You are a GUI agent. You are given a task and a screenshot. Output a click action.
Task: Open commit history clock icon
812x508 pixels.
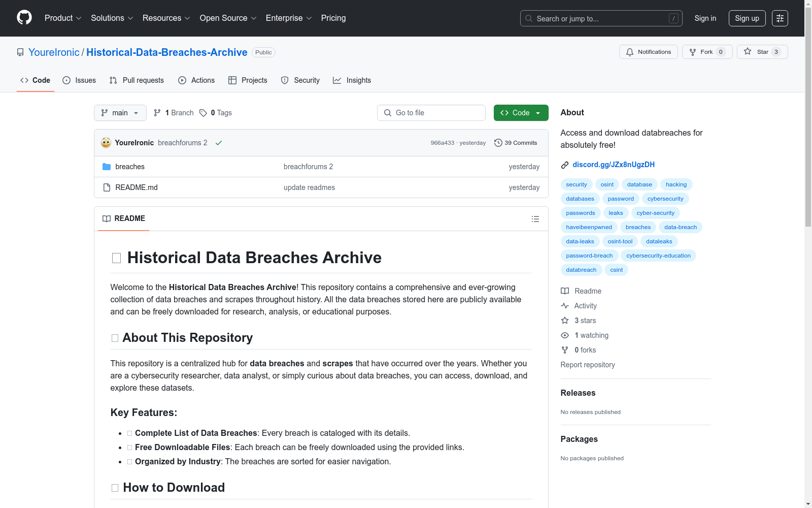coord(498,143)
